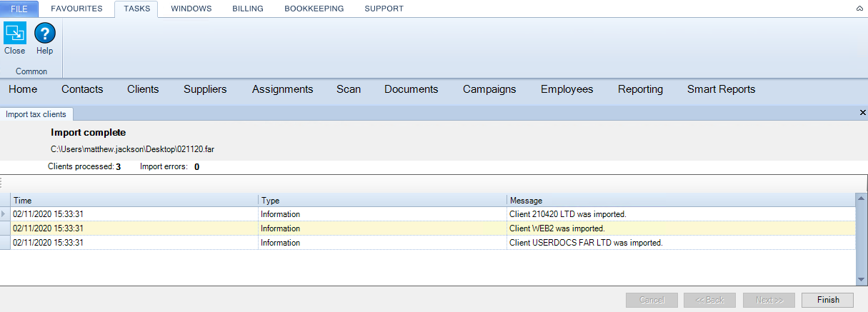Screen dimensions: 868x312
Task: Open the Suppliers section
Action: [x=205, y=89]
